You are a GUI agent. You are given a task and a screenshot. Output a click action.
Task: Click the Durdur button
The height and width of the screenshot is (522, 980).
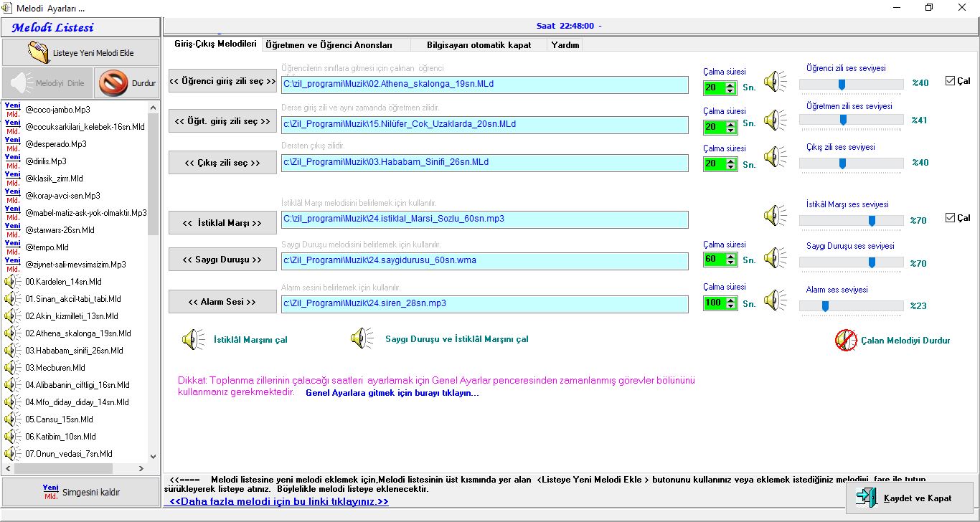click(x=126, y=82)
